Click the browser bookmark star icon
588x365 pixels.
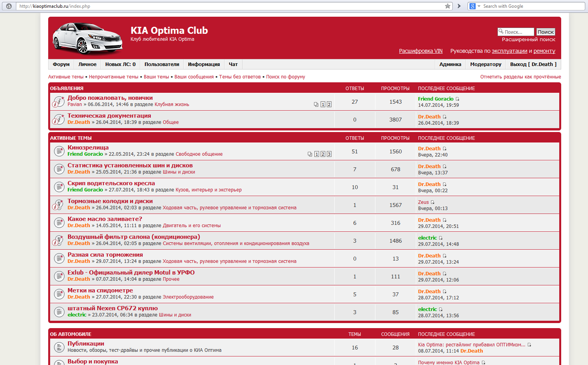coord(447,6)
